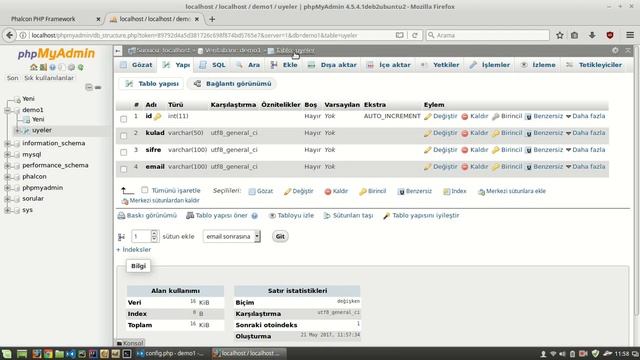Click Bağlantı görünümü button
Image resolution: width=640 pixels, height=360 pixels.
tap(232, 84)
